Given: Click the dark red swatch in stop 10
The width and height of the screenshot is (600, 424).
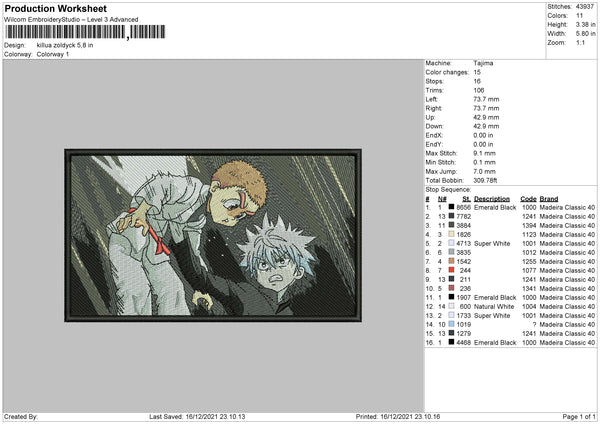Looking at the screenshot, I should (x=451, y=288).
